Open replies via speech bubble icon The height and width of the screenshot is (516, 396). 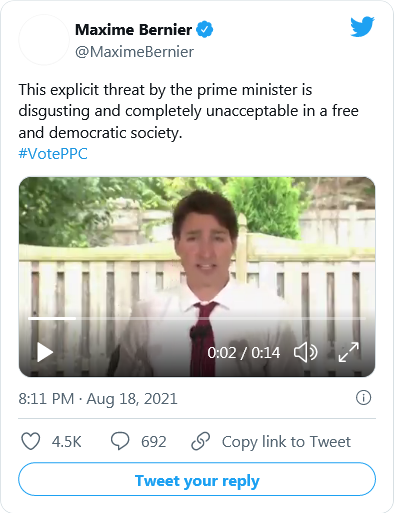click(x=120, y=441)
